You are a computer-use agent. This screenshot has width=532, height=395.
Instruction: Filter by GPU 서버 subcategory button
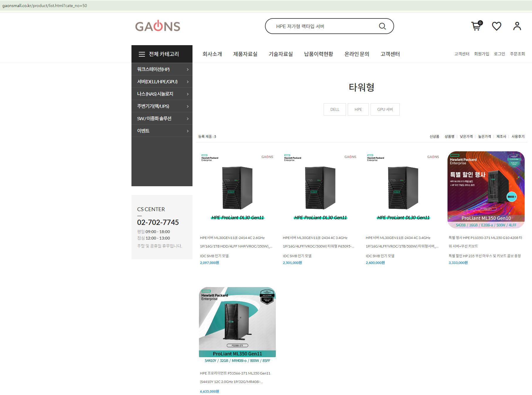385,109
